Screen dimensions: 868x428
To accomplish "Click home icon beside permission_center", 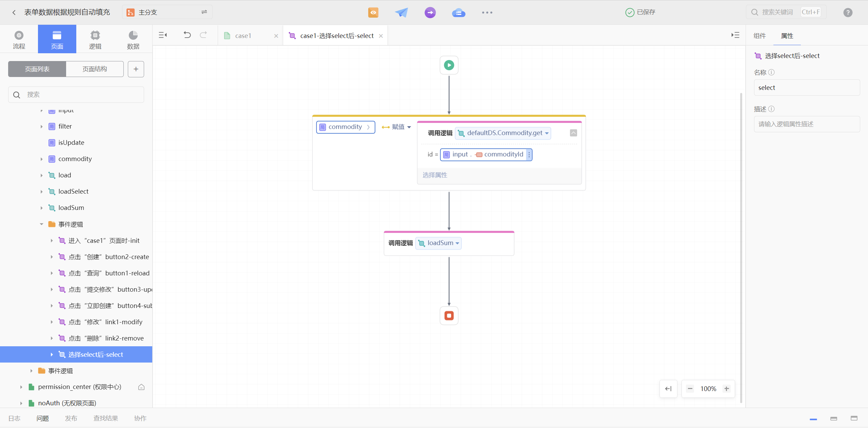I will point(141,387).
